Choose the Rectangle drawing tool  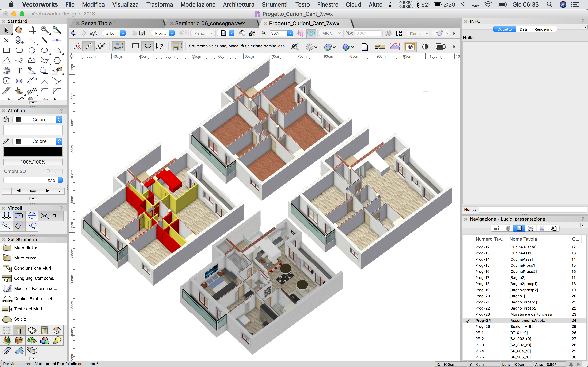point(6,50)
